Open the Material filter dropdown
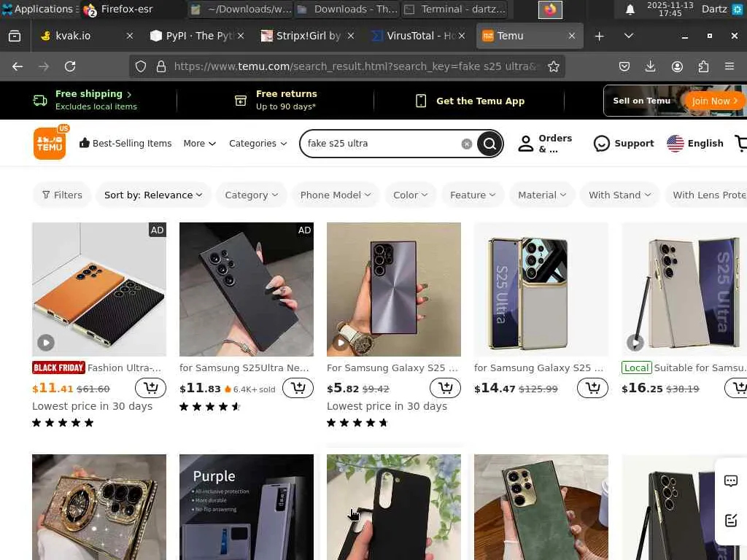Viewport: 747px width, 560px height. point(542,195)
